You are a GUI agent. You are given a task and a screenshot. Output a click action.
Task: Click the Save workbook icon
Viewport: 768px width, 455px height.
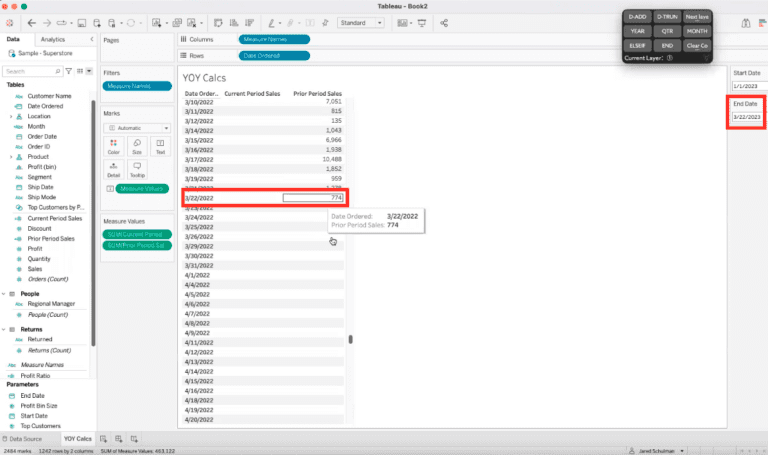(x=82, y=23)
